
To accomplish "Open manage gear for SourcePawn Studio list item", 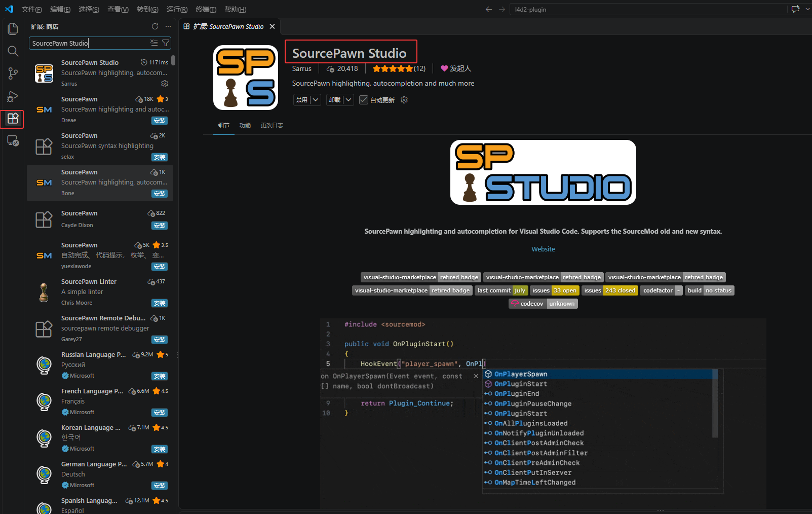I will [164, 84].
